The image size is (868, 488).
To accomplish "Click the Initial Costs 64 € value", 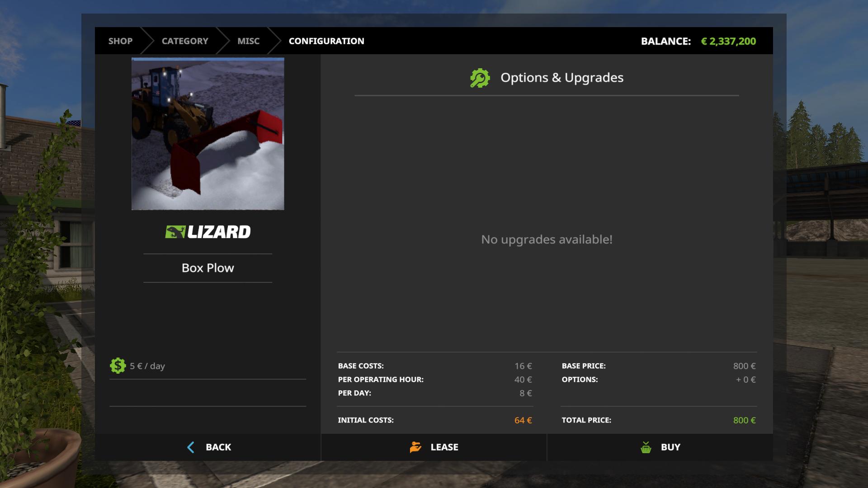I will click(x=523, y=420).
